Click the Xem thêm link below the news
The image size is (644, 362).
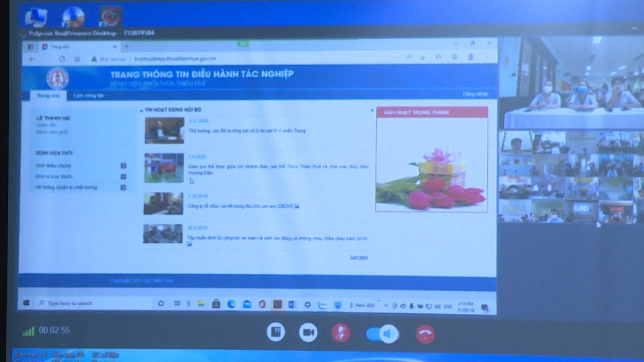tap(359, 257)
